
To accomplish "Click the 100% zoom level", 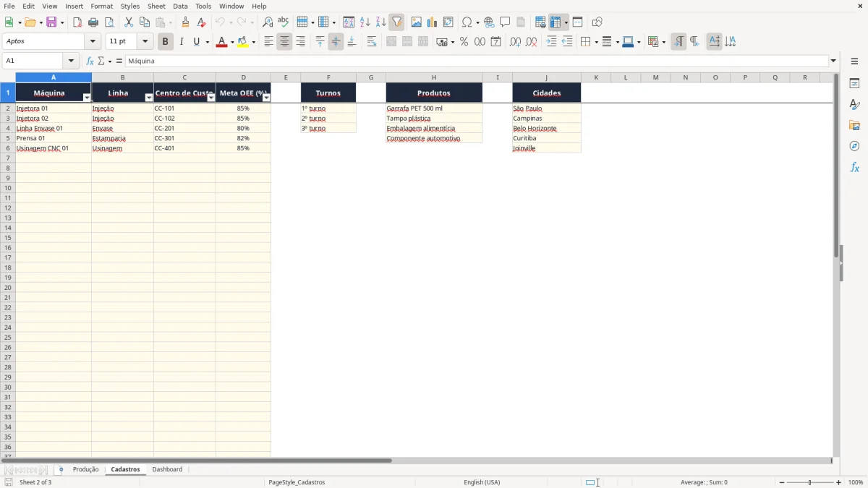I will (856, 482).
